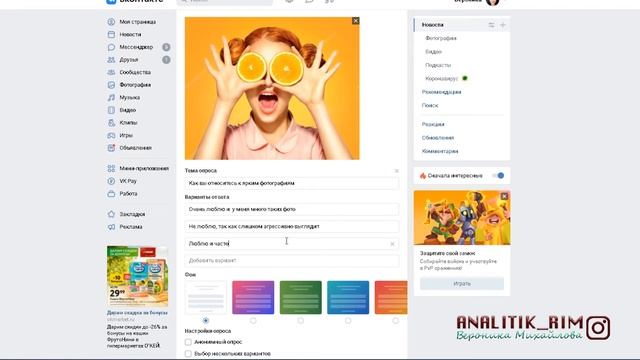Open Фотографии feed in right panel
640x360 pixels.
441,38
